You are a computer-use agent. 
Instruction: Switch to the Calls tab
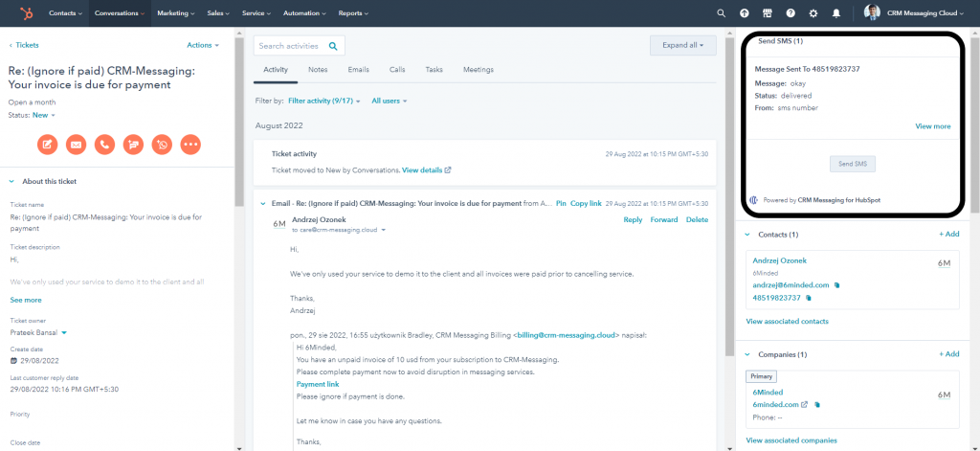[x=397, y=70]
